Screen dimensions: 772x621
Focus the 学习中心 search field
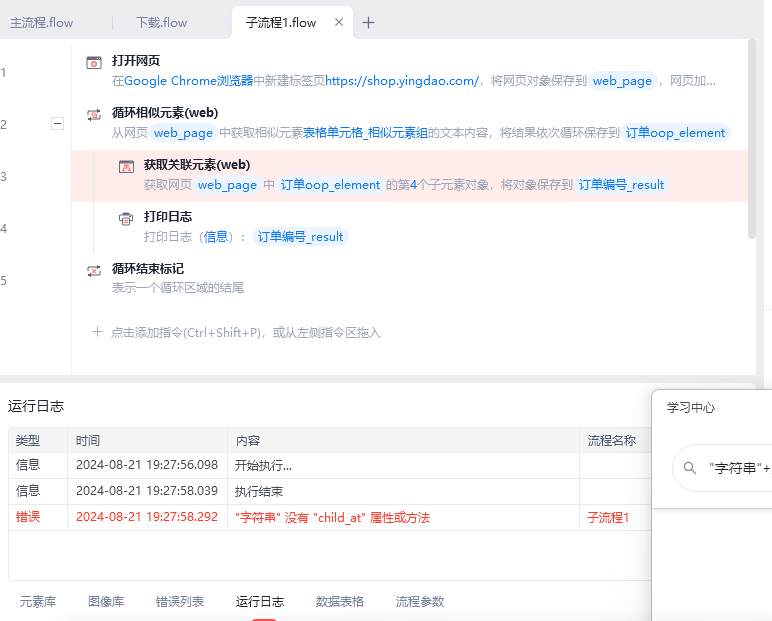tap(722, 468)
